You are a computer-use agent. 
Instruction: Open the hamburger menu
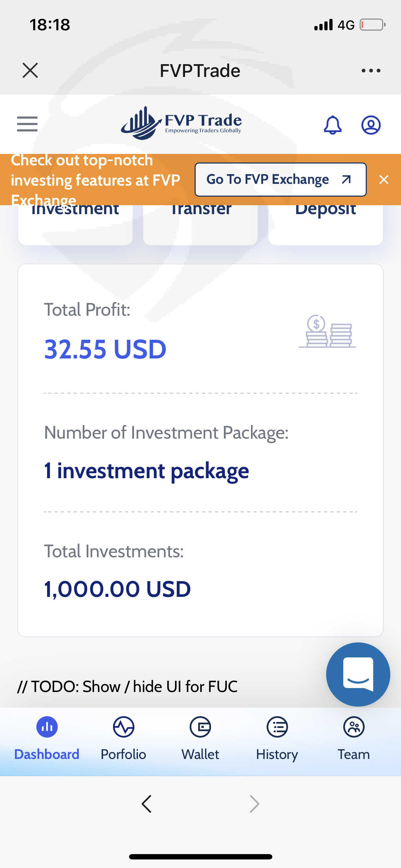point(27,124)
